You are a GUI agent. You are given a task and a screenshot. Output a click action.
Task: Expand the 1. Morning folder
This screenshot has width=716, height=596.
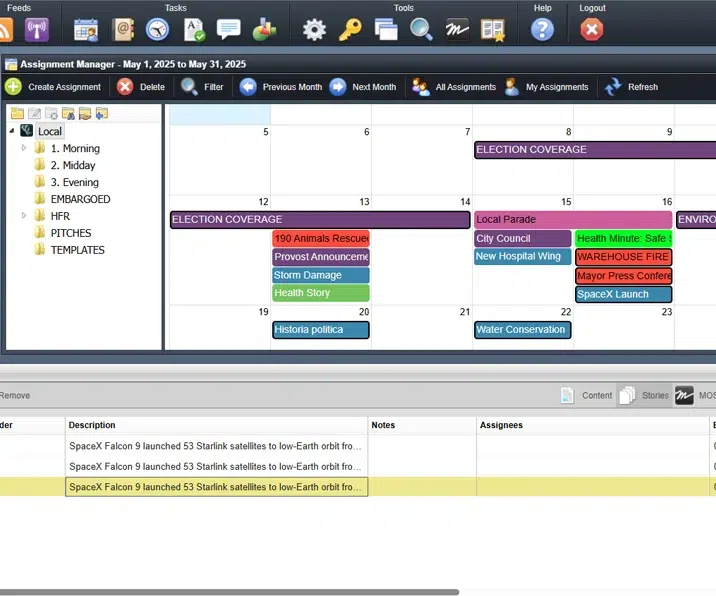tap(24, 148)
